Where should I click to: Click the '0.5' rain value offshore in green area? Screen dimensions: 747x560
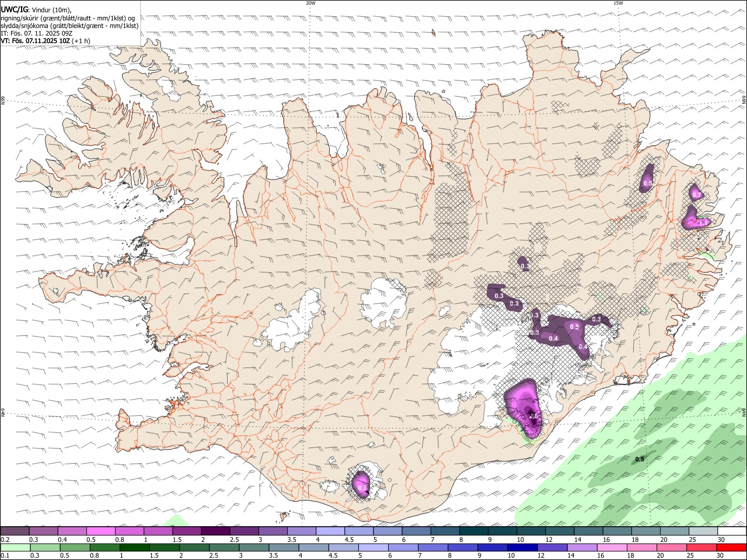point(640,459)
